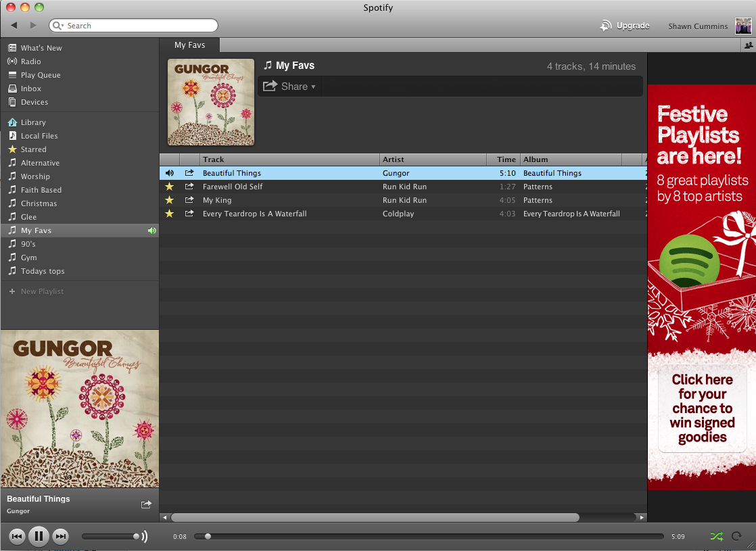Click the user avatar photo
The width and height of the screenshot is (756, 551).
pos(743,26)
